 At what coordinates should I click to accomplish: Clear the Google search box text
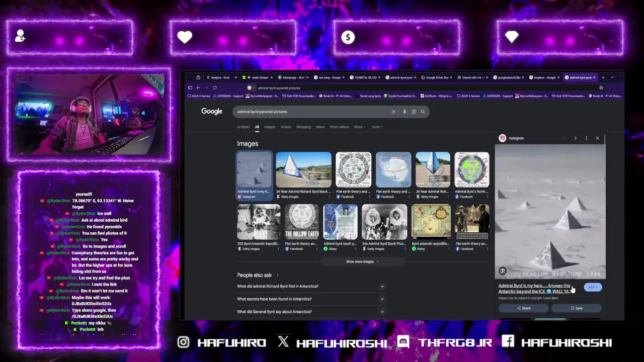(393, 112)
